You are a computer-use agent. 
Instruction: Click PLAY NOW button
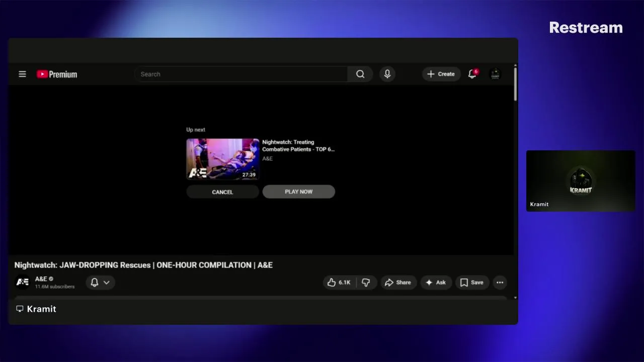click(x=298, y=192)
